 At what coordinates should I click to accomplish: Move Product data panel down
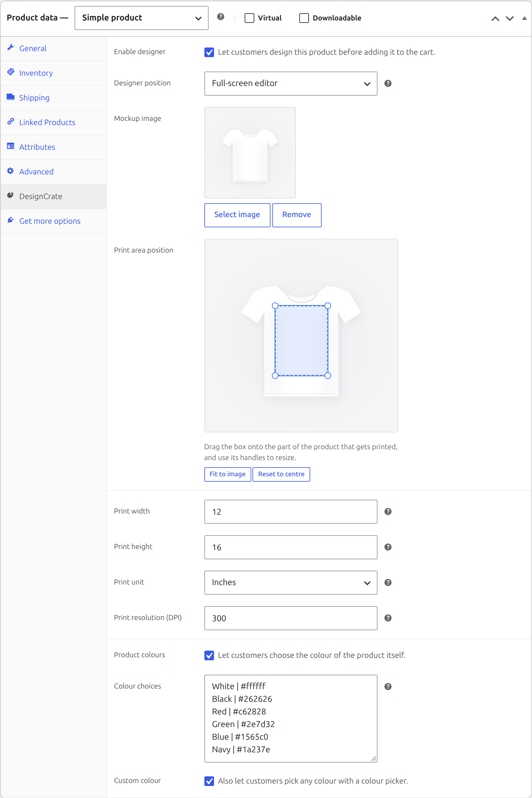point(509,18)
